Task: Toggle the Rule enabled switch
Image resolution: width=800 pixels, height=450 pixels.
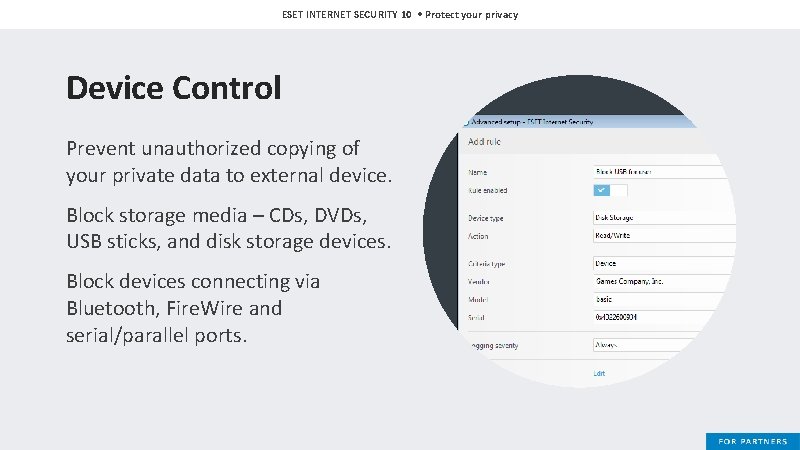Action: 610,190
